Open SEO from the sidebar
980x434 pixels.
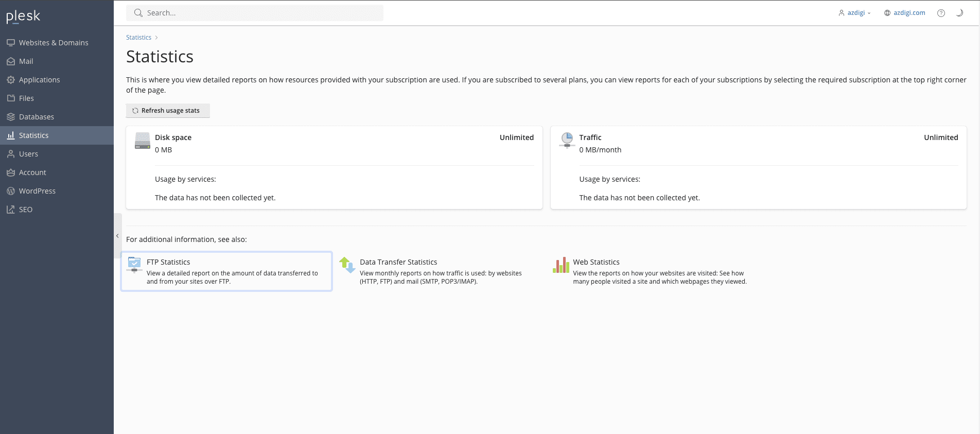pos(25,210)
